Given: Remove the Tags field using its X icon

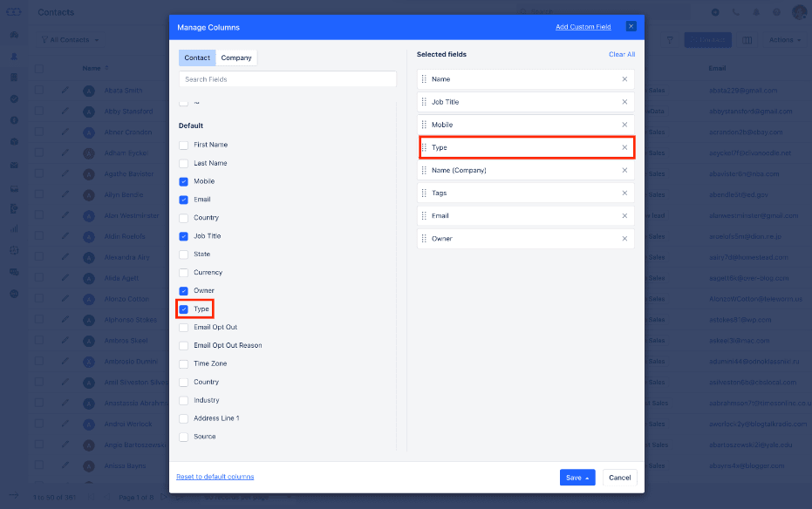Looking at the screenshot, I should [624, 193].
